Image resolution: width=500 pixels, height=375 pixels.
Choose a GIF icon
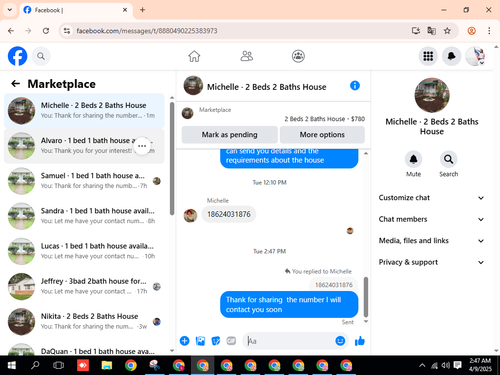[231, 341]
